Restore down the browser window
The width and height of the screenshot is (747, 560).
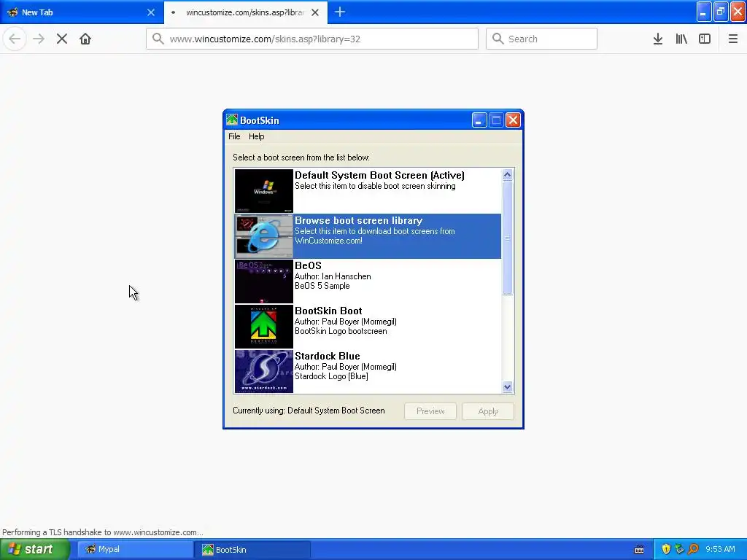click(x=721, y=12)
